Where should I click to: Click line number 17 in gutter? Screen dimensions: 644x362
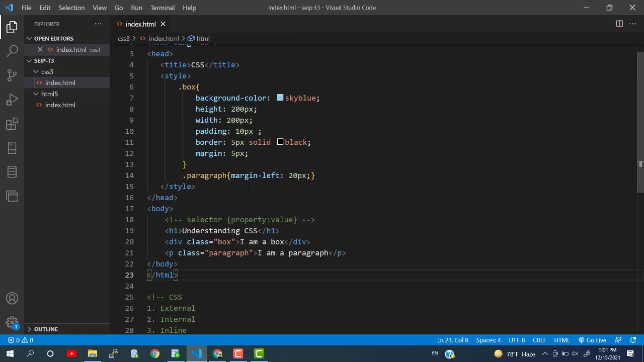pyautogui.click(x=129, y=209)
